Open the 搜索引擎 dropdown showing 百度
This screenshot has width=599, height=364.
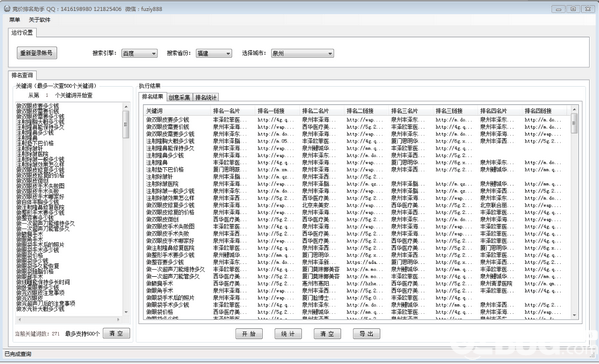tap(139, 53)
